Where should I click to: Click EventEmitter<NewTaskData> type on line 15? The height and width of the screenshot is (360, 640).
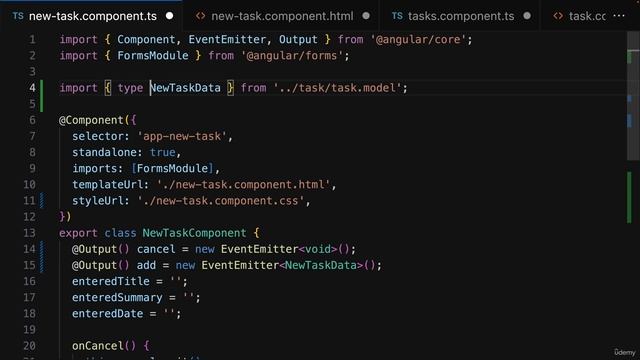tap(282, 265)
